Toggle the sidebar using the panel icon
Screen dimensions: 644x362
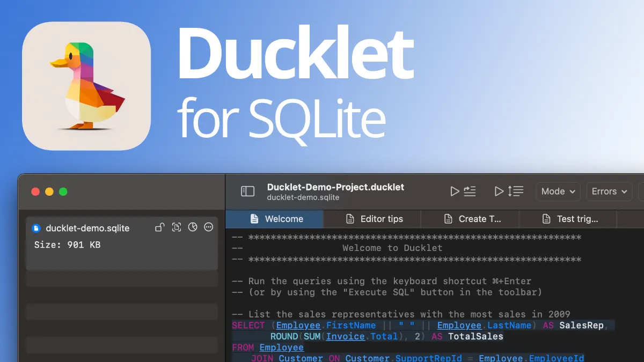246,191
